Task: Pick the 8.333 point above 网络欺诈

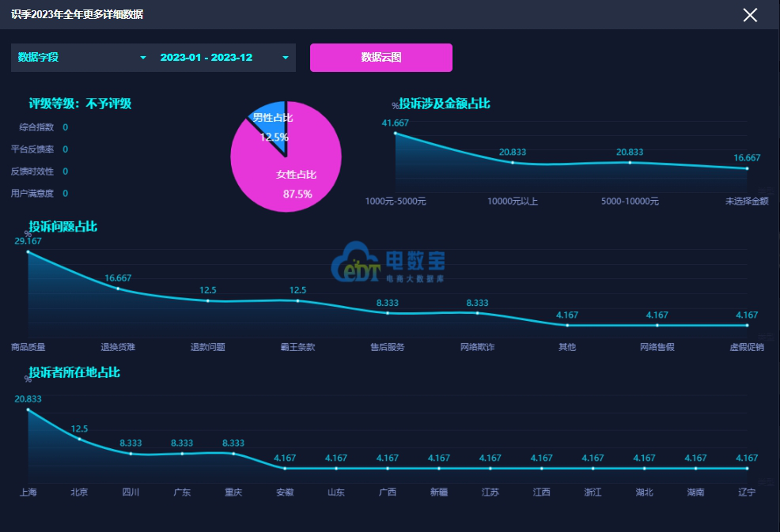Action: click(478, 313)
